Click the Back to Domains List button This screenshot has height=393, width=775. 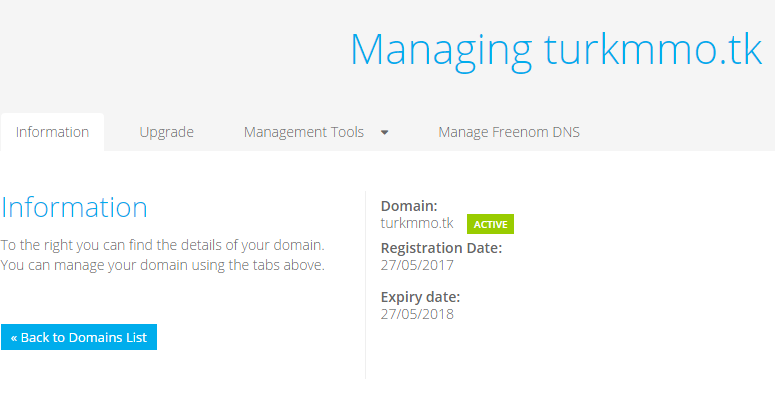coord(79,337)
